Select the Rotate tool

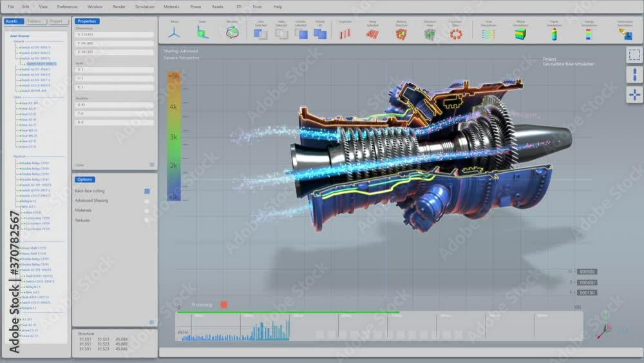click(232, 33)
